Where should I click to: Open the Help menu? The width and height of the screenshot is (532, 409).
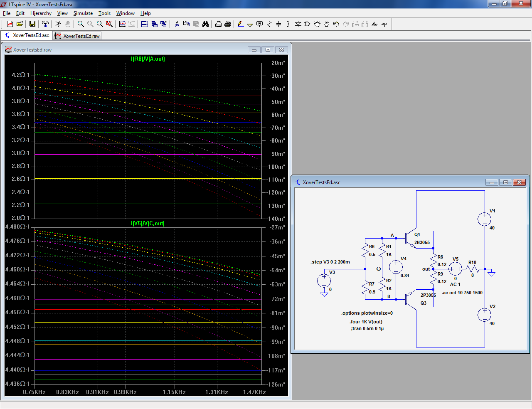[x=145, y=13]
